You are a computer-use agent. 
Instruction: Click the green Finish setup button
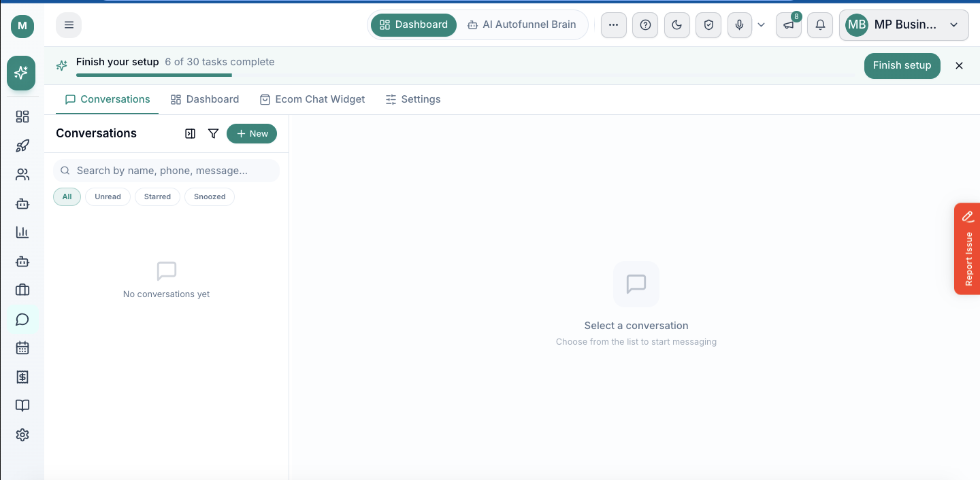(x=902, y=65)
